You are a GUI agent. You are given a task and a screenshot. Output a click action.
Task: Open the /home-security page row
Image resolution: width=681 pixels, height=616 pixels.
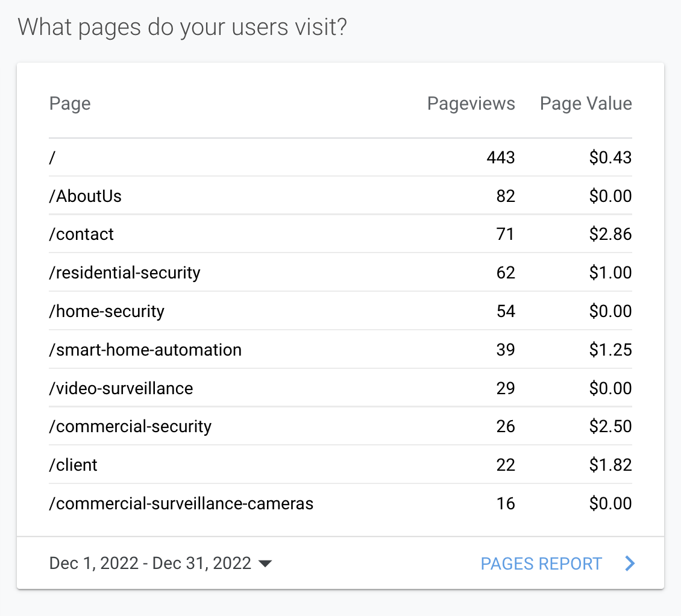point(107,312)
